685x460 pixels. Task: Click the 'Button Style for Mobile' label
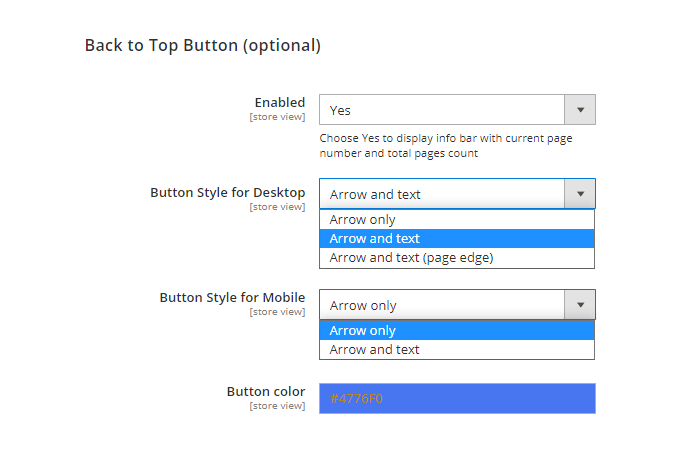click(232, 298)
